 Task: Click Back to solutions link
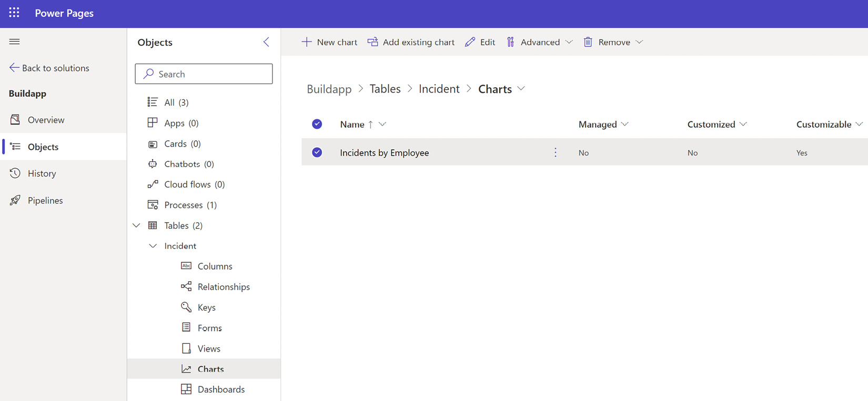(49, 68)
